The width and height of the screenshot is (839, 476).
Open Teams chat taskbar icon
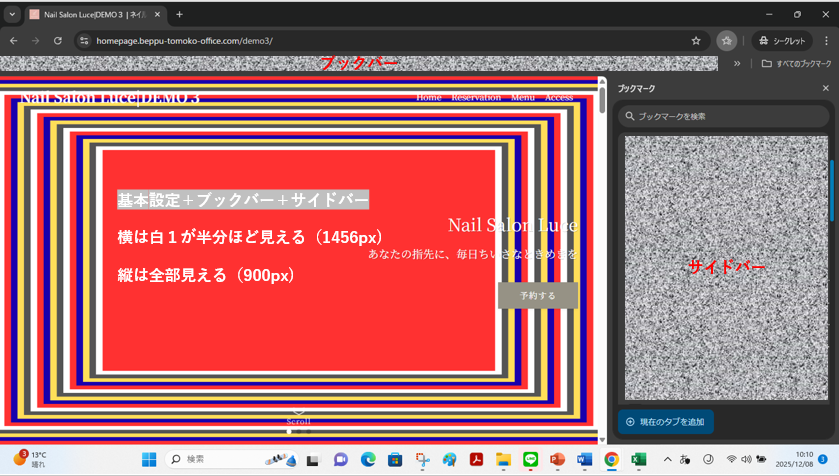click(x=340, y=459)
